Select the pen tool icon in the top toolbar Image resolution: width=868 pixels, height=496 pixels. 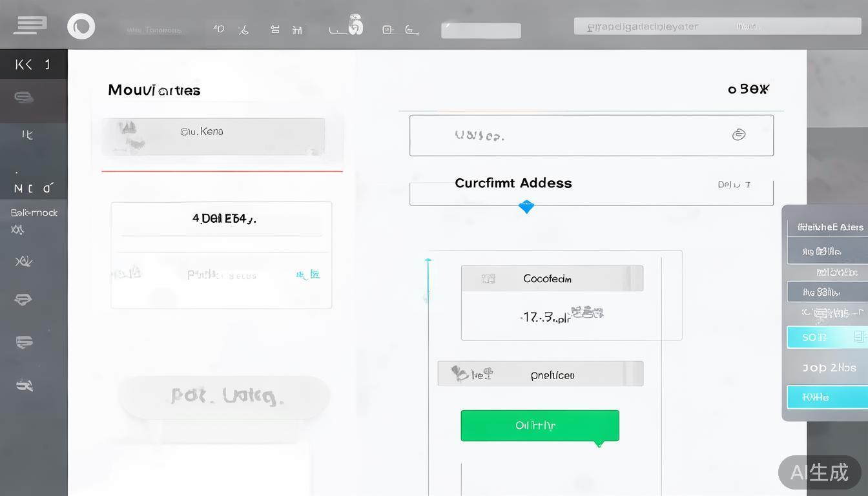243,28
